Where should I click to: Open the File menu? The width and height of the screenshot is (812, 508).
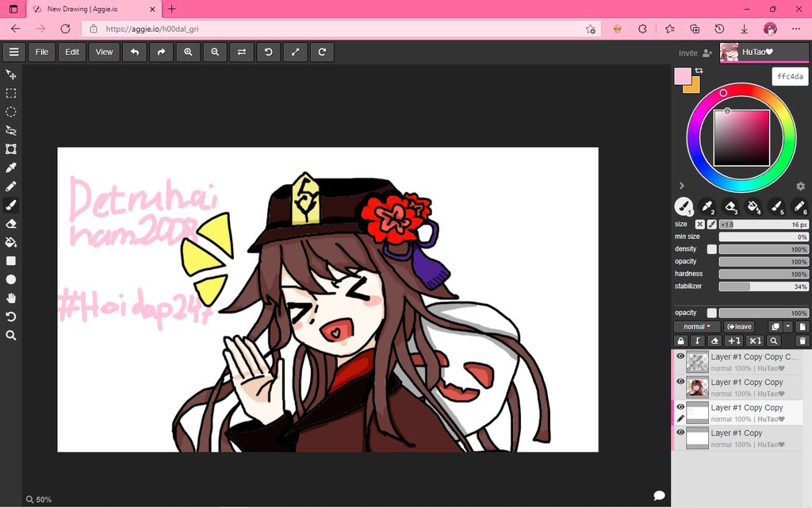coord(42,52)
